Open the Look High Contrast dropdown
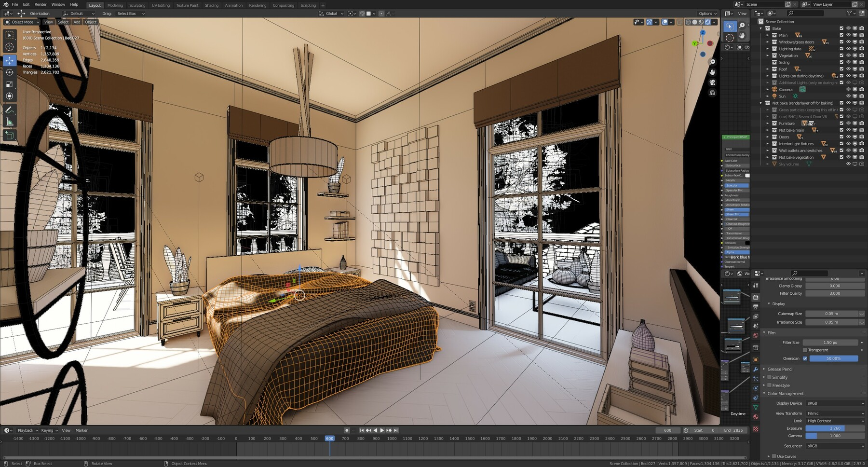This screenshot has width=868, height=467. (x=835, y=421)
